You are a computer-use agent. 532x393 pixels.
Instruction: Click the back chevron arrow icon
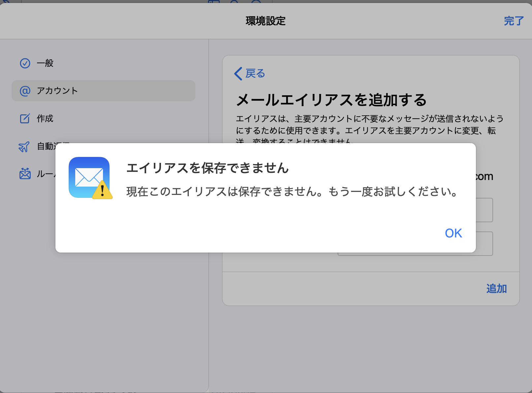click(238, 74)
